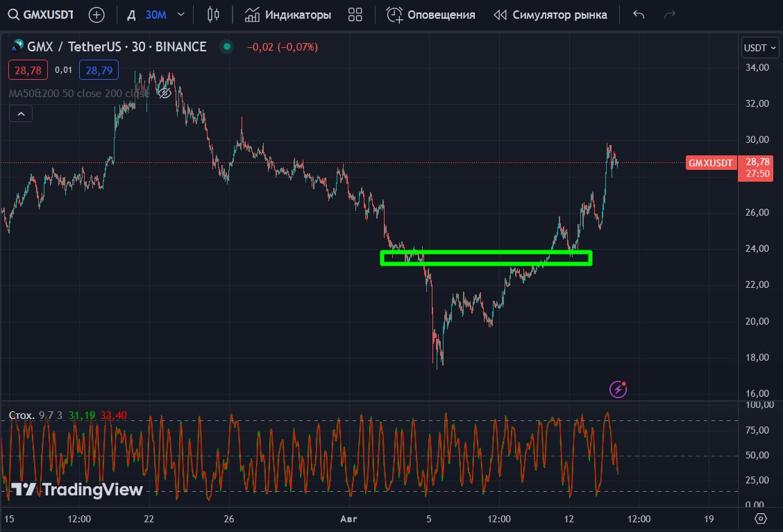Click date 22 on the time axis
Image resolution: width=783 pixels, height=532 pixels.
tap(149, 519)
